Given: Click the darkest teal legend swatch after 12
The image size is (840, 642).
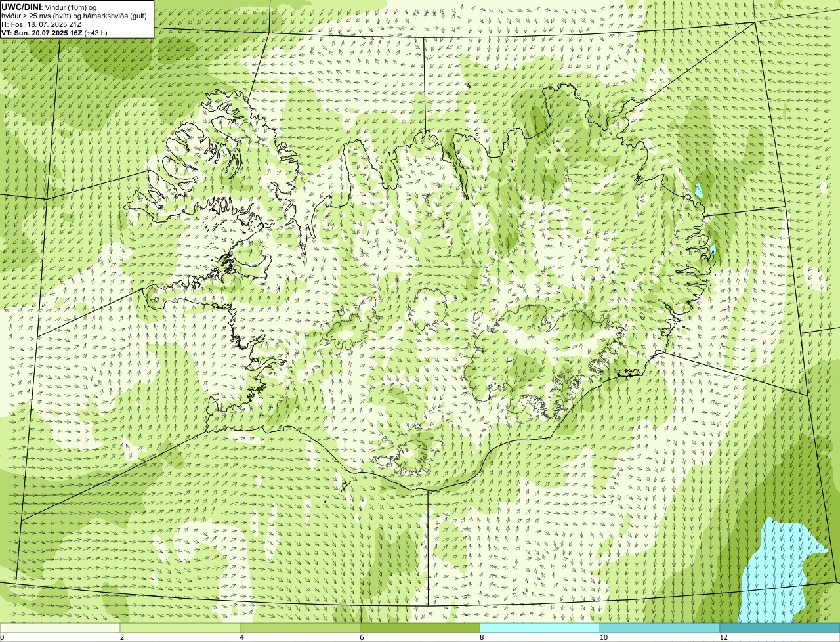Looking at the screenshot, I should 780,628.
